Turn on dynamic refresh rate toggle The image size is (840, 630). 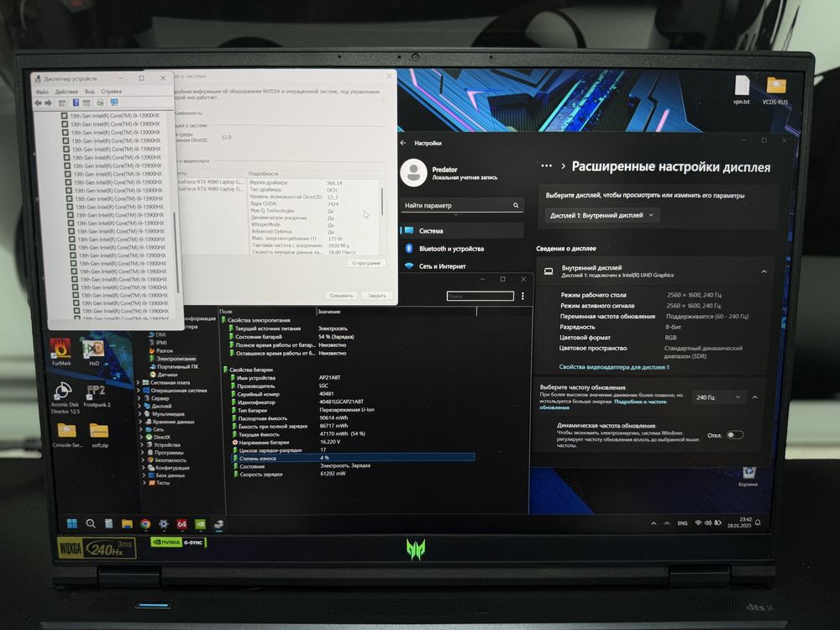[x=734, y=435]
